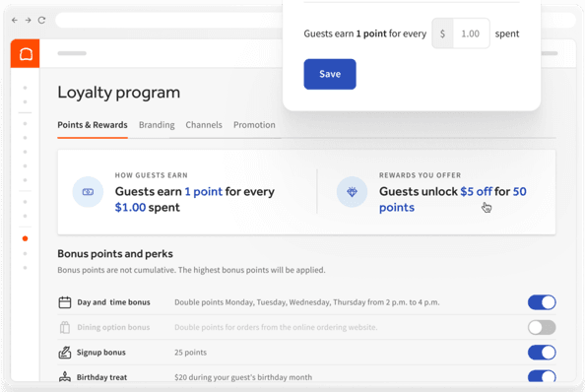Viewport: 585px width, 392px height.
Task: Switch to the Channels tab
Action: [x=204, y=125]
